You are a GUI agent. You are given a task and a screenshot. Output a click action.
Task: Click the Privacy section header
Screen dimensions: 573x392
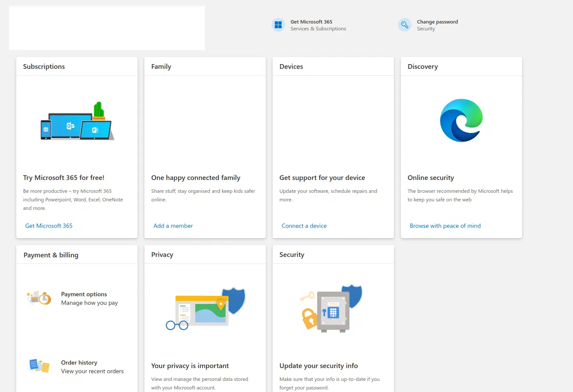[162, 254]
